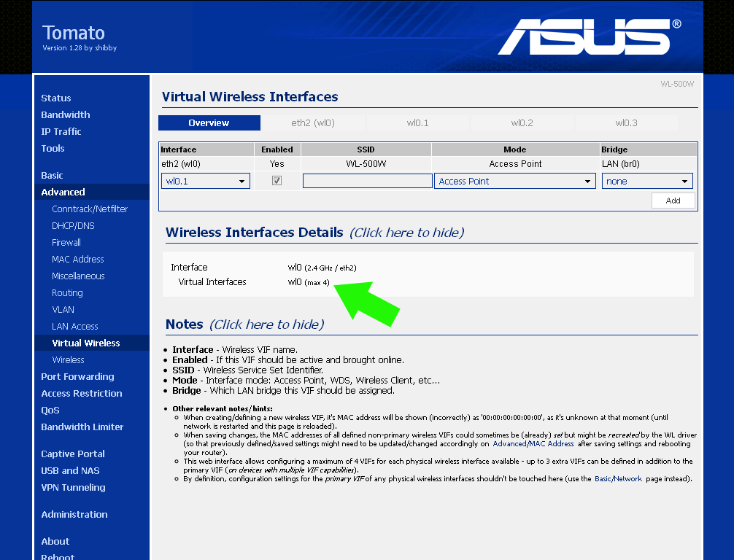Viewport: 734px width, 560px height.
Task: Open the QoS menu
Action: (50, 411)
